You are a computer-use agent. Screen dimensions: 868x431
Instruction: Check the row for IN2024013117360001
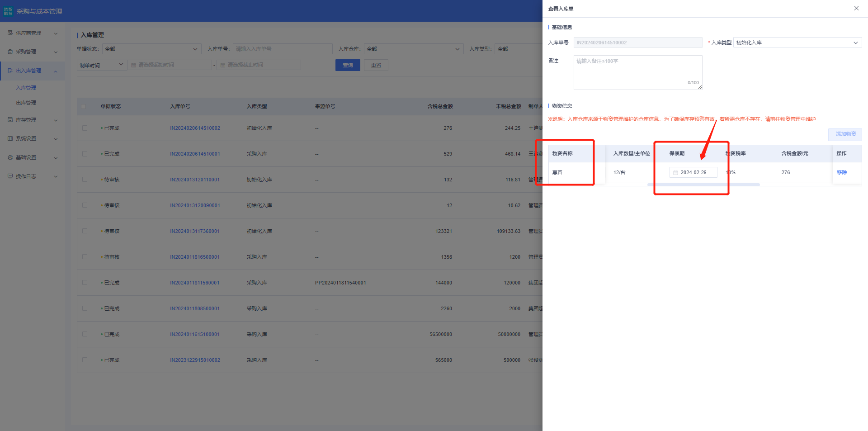point(85,231)
